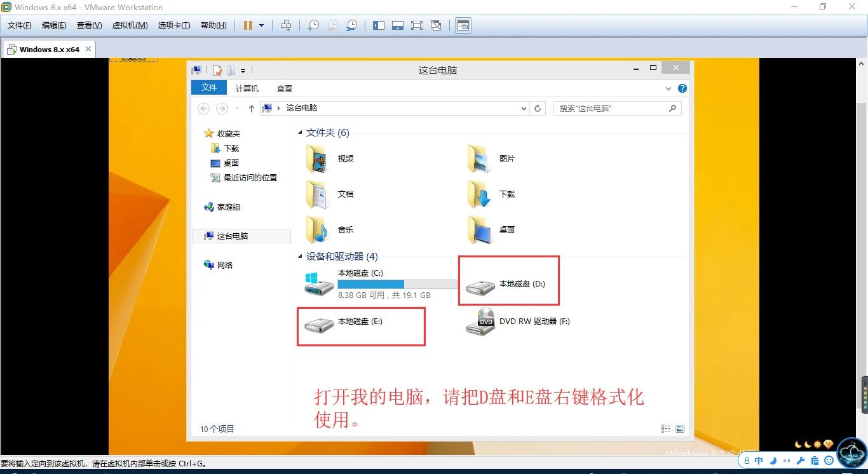Toggle the VMware library sidebar view
Image resolution: width=868 pixels, height=474 pixels.
pos(379,25)
